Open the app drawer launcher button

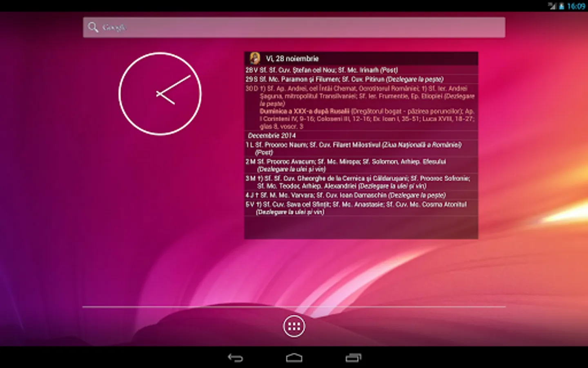click(294, 326)
